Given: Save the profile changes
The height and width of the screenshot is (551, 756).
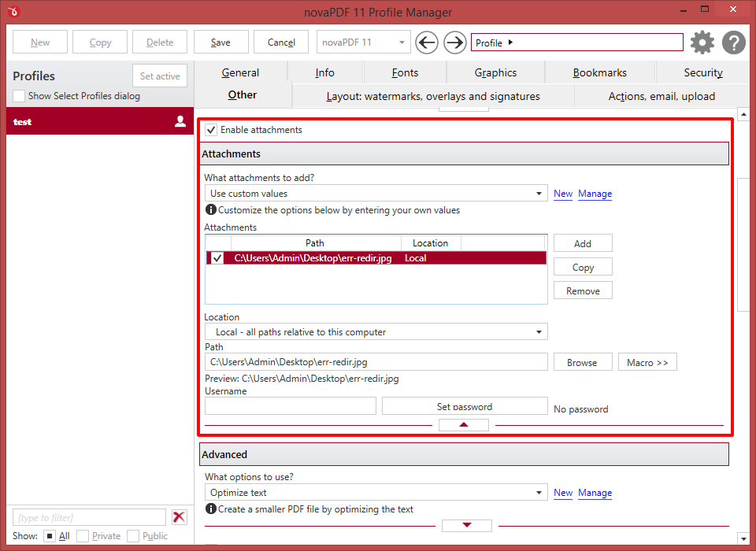Looking at the screenshot, I should tap(220, 42).
